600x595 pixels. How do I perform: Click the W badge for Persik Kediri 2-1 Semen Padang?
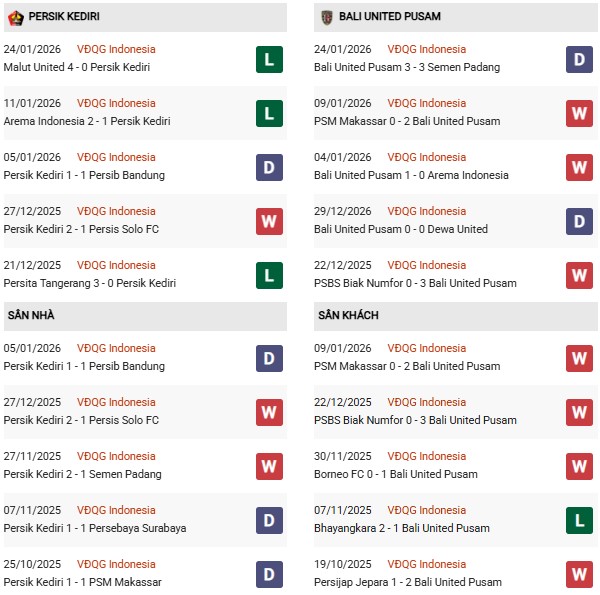[269, 466]
